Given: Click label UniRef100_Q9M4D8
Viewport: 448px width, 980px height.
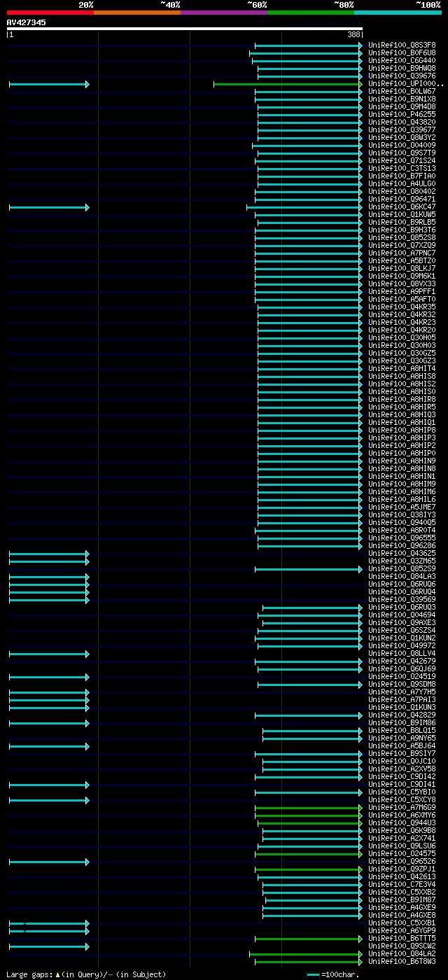Looking at the screenshot, I should point(402,106).
